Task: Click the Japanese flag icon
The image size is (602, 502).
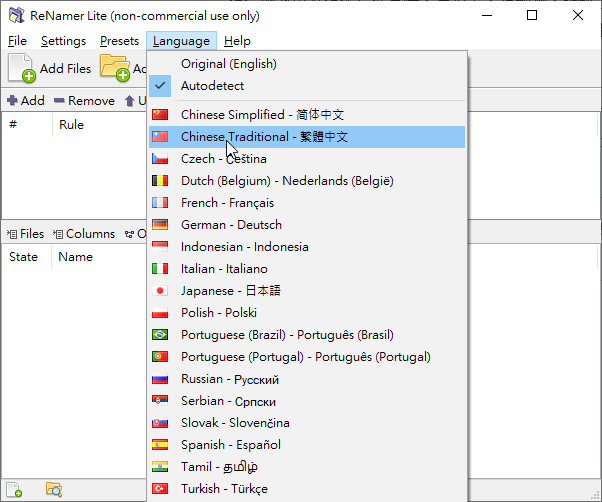Action: pyautogui.click(x=159, y=291)
